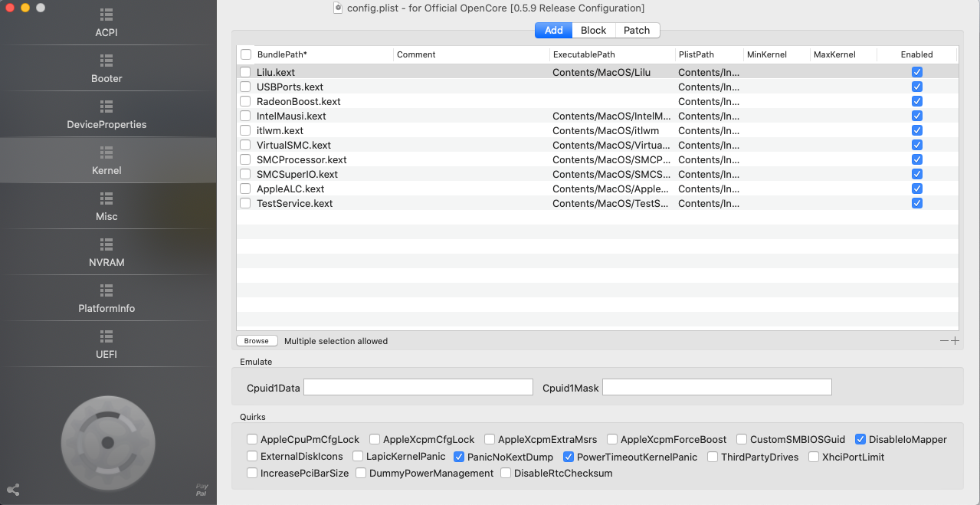Click the Cpuid1Data input field
Screen dimensions: 980x505
pyautogui.click(x=418, y=387)
